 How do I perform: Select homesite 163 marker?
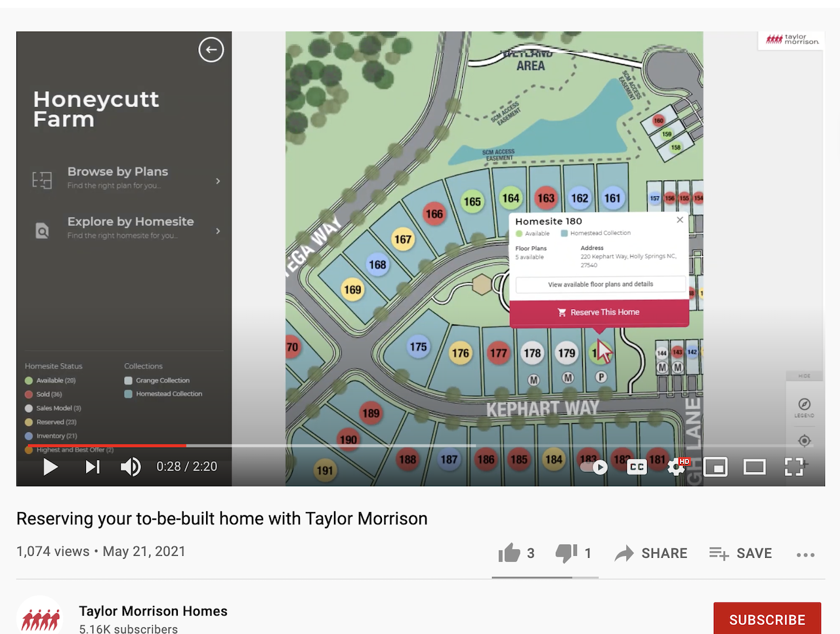tap(546, 198)
